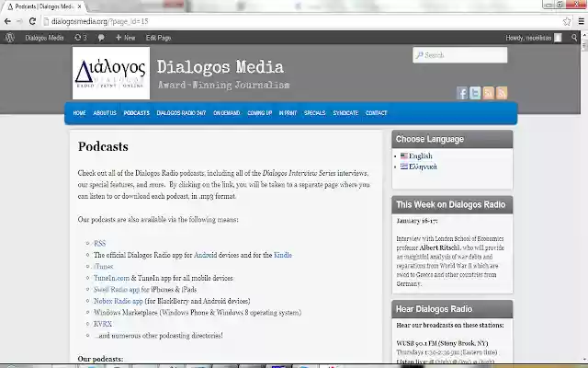Open the + New admin menu
This screenshot has width=588, height=368.
[x=125, y=38]
